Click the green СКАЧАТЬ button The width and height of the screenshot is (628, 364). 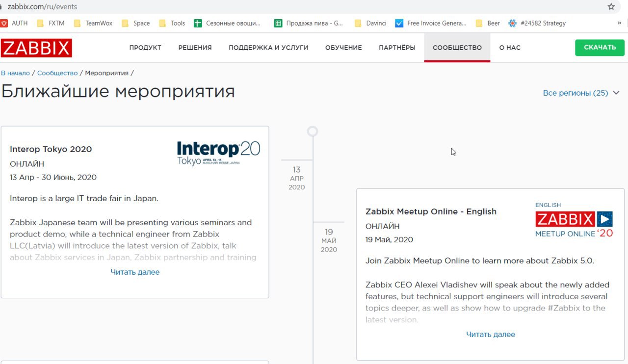(600, 48)
